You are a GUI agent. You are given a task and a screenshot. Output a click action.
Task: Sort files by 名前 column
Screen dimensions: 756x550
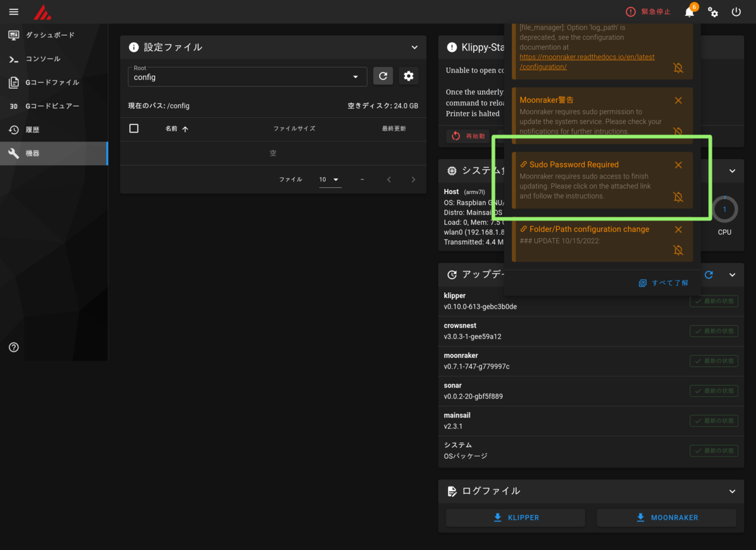[x=176, y=129]
